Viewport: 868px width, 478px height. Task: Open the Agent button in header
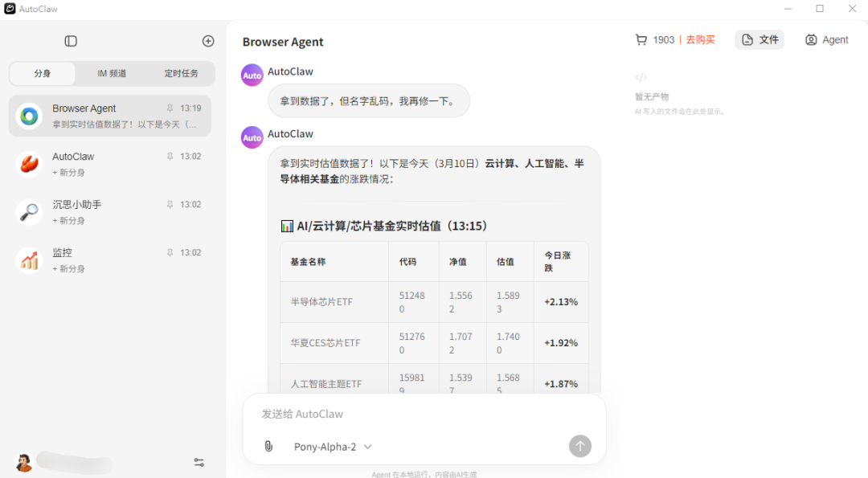click(826, 40)
